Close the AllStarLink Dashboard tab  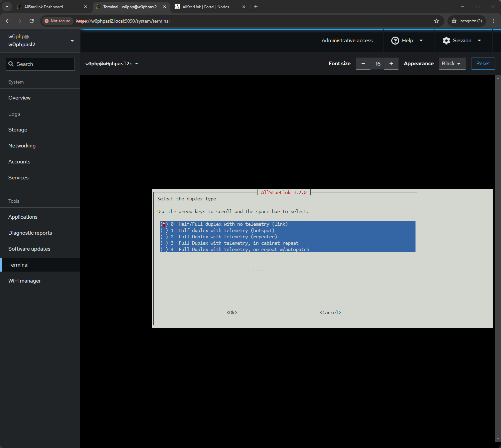point(85,7)
